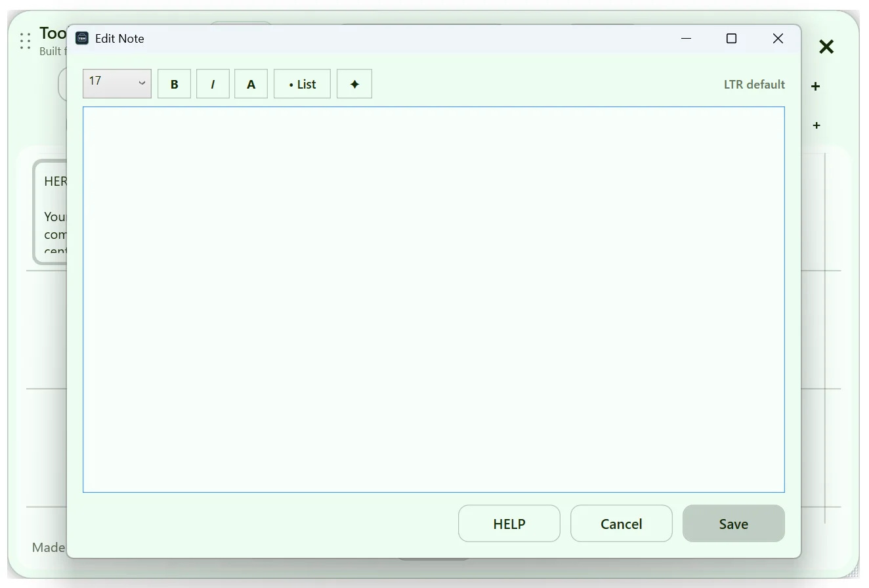Image resolution: width=869 pixels, height=588 pixels.
Task: Cancel editing the note
Action: tap(622, 524)
